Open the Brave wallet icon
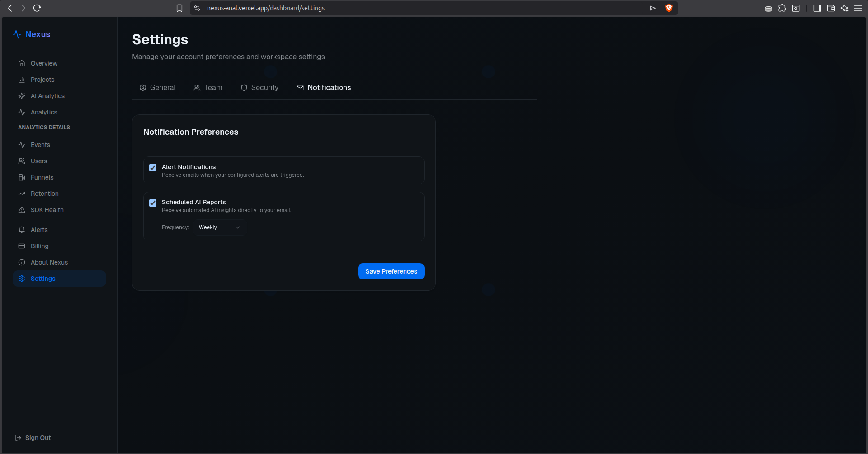This screenshot has height=454, width=868. pyautogui.click(x=831, y=8)
